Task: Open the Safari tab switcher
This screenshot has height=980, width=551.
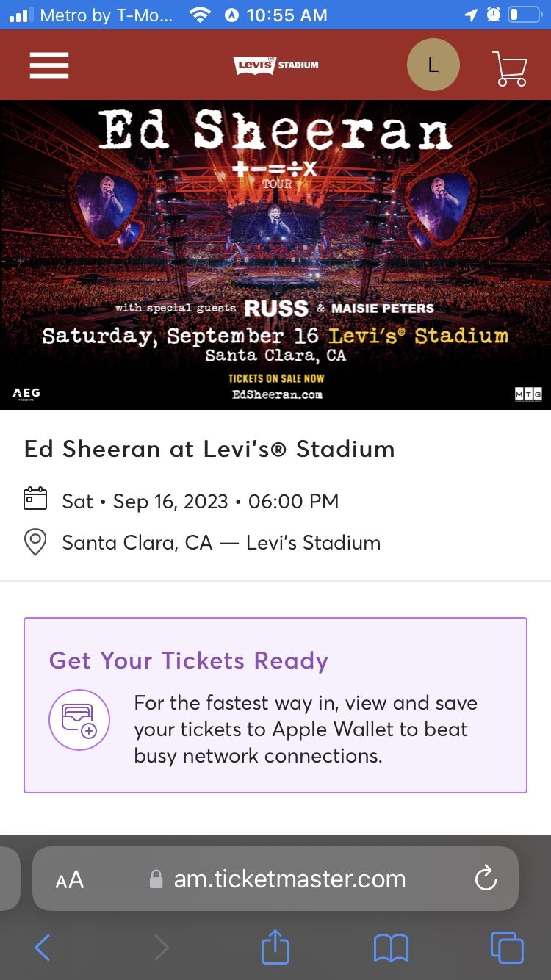Action: 507,947
